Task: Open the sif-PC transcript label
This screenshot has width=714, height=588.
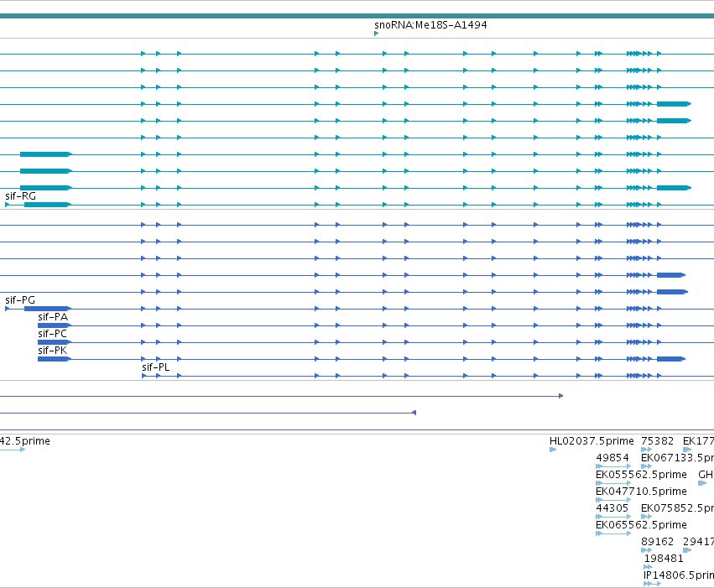Action: pos(52,334)
